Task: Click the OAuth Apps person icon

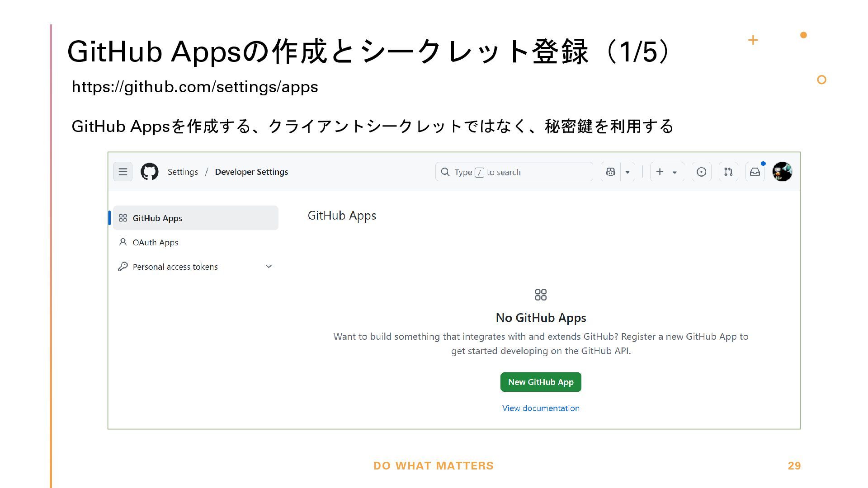Action: click(x=123, y=242)
